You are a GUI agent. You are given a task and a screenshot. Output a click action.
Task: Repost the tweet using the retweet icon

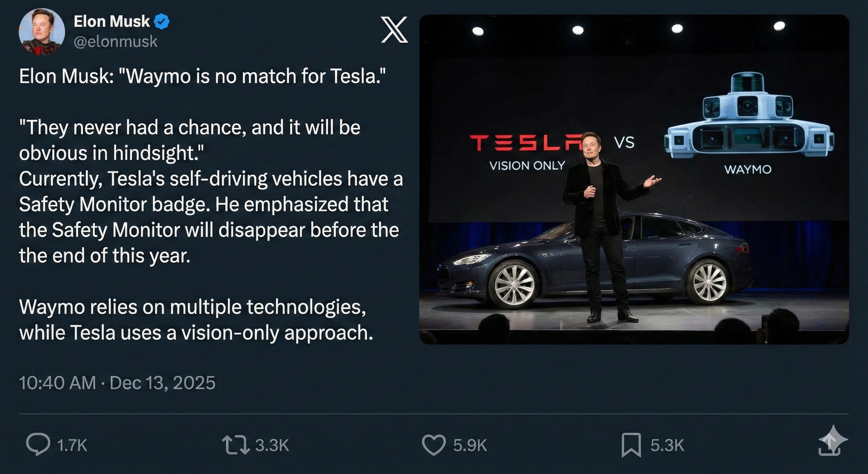click(235, 445)
